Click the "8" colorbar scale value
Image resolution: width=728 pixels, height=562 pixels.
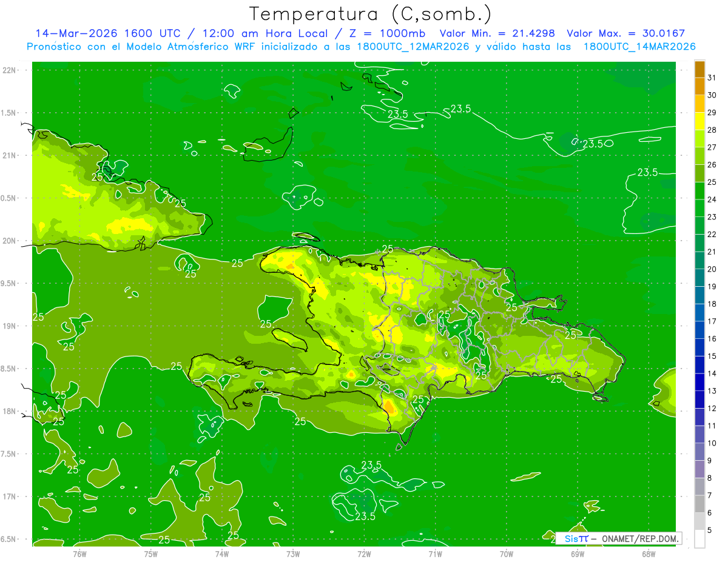(710, 478)
